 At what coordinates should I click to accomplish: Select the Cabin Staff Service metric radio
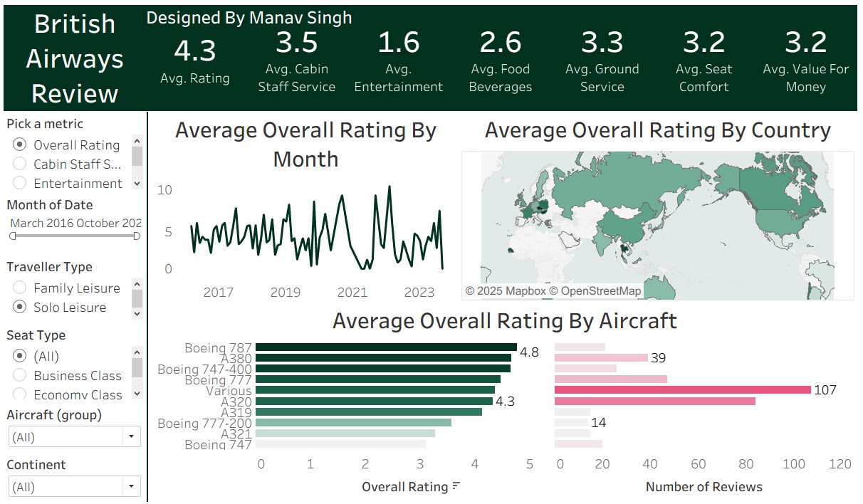point(20,164)
